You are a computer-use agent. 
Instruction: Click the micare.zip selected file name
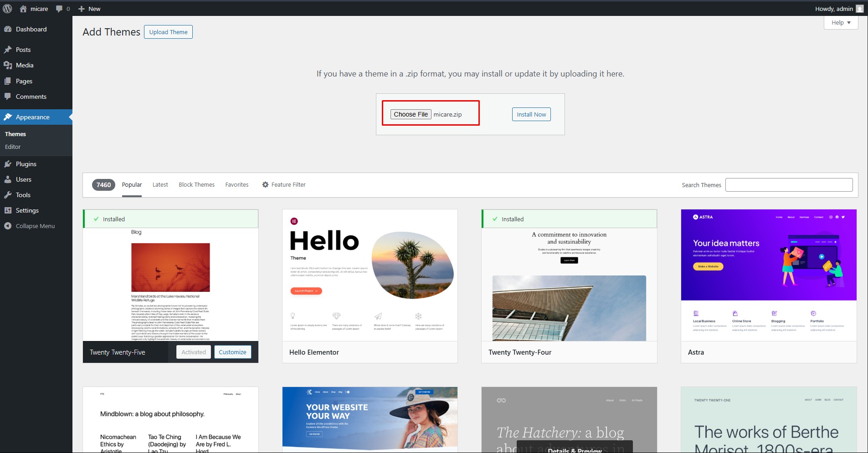click(447, 114)
